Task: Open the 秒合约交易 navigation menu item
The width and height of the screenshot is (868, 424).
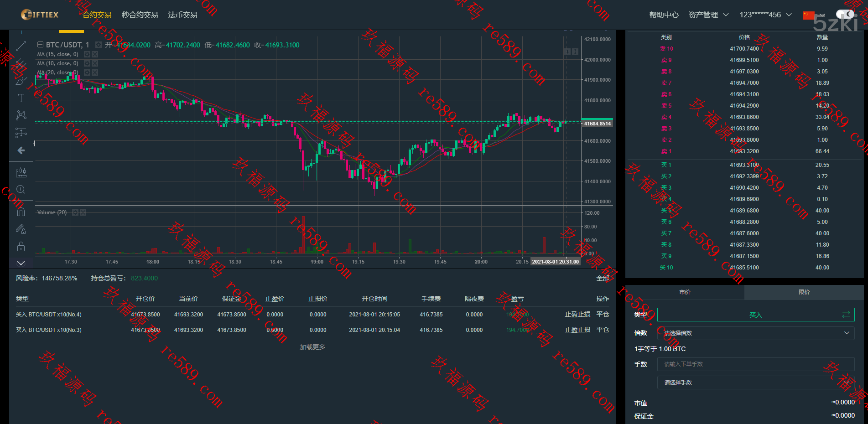Action: click(140, 15)
